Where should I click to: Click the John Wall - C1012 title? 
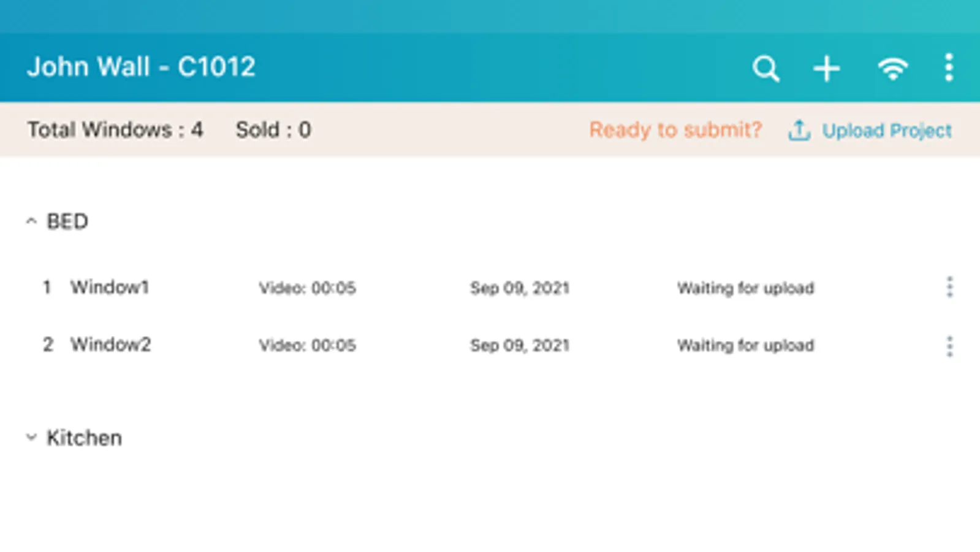pos(141,67)
